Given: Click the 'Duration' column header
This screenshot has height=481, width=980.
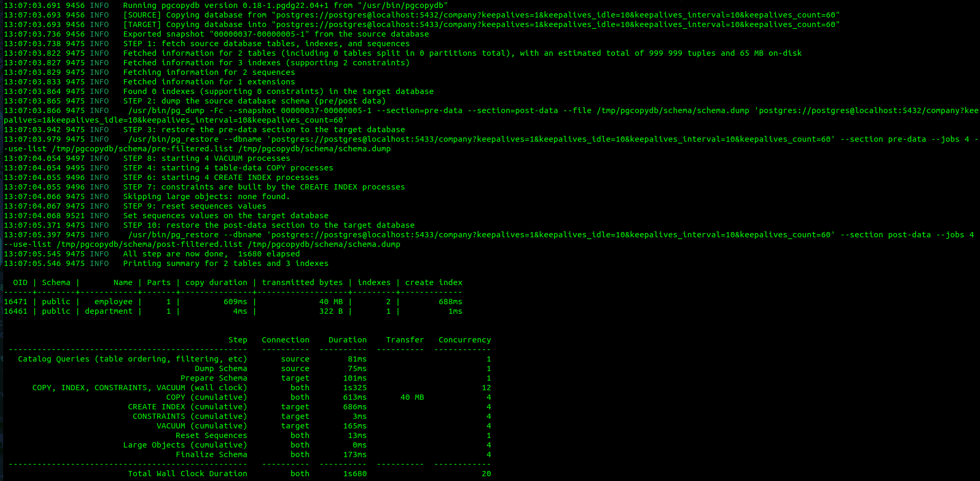Looking at the screenshot, I should click(348, 340).
